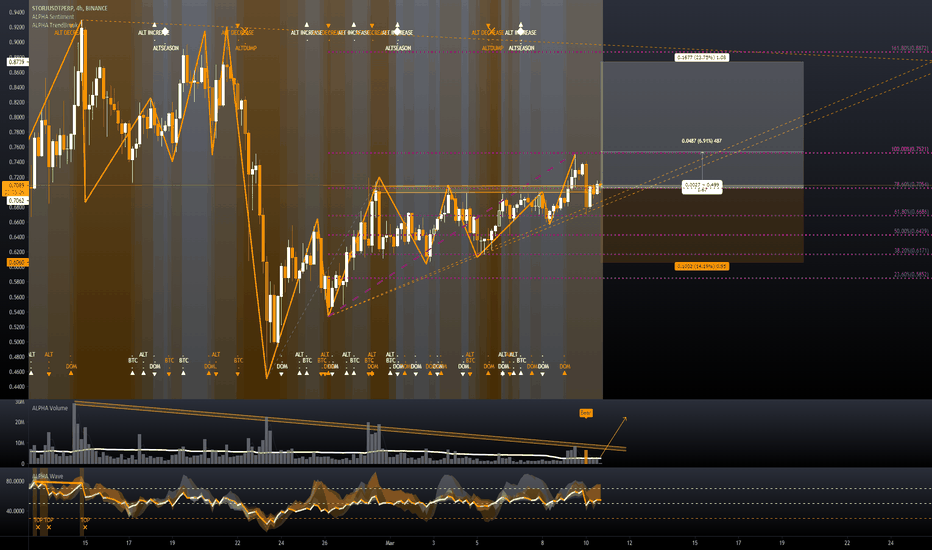Viewport: 932px width, 550px height.
Task: Click the 0.9000 price axis label
Action: pyautogui.click(x=17, y=42)
